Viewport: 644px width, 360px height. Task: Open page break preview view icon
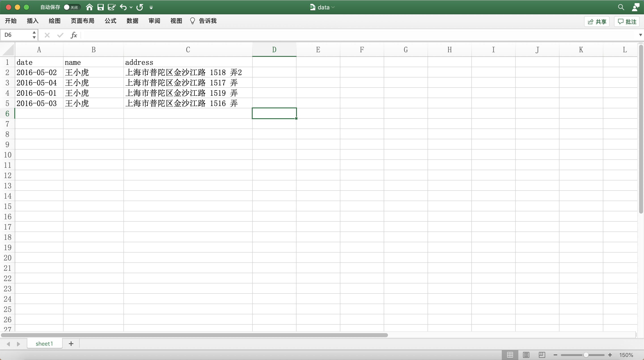[x=542, y=355]
